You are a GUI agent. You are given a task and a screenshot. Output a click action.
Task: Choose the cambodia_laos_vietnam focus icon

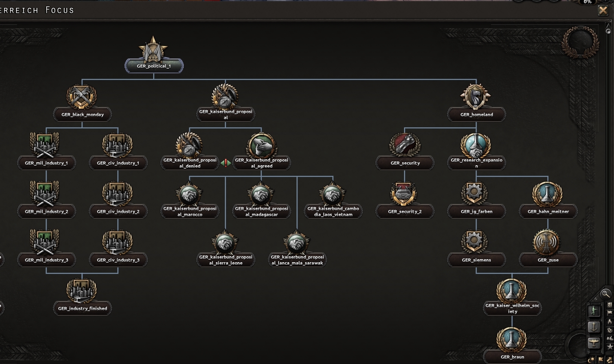click(x=333, y=194)
